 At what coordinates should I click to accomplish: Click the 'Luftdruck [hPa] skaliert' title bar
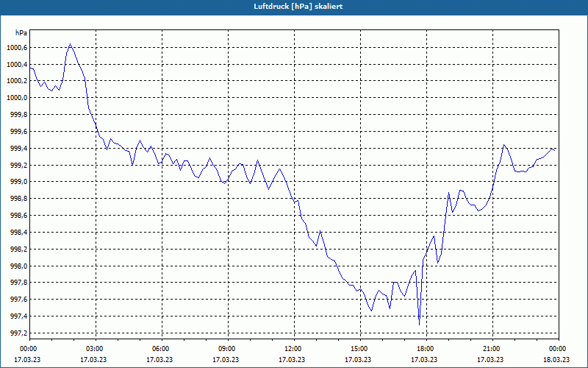[294, 7]
